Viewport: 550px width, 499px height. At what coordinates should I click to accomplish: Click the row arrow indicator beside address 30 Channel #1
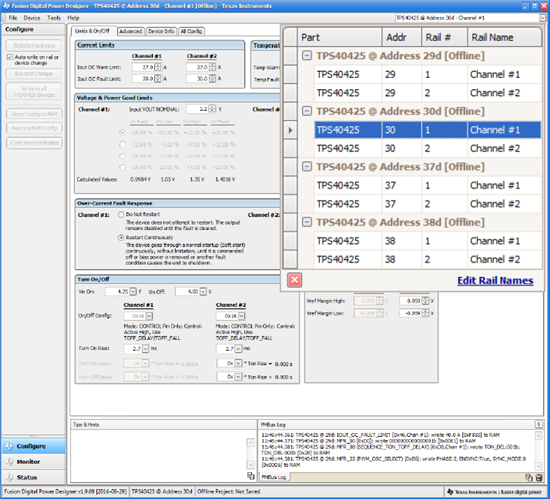point(290,130)
